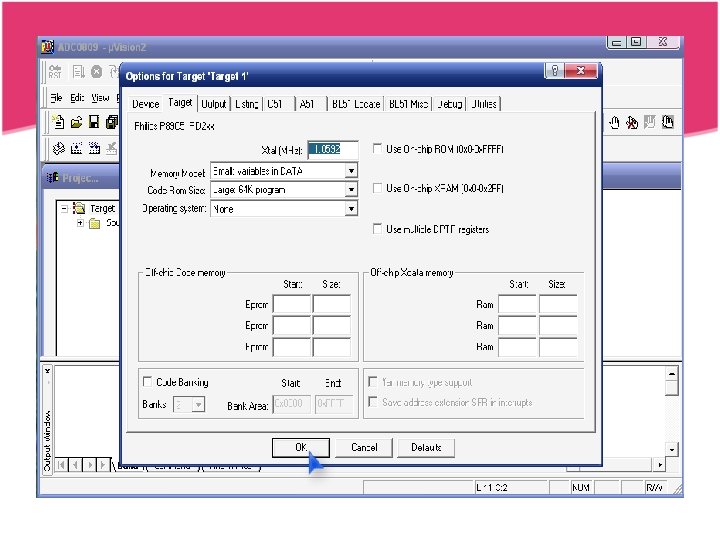
Task: Click the top Ram Start field
Action: pos(518,304)
